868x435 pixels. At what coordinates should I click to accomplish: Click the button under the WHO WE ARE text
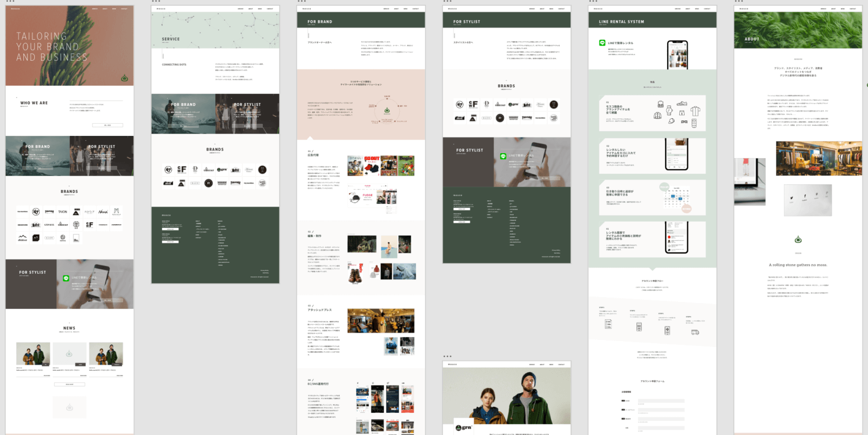(107, 125)
